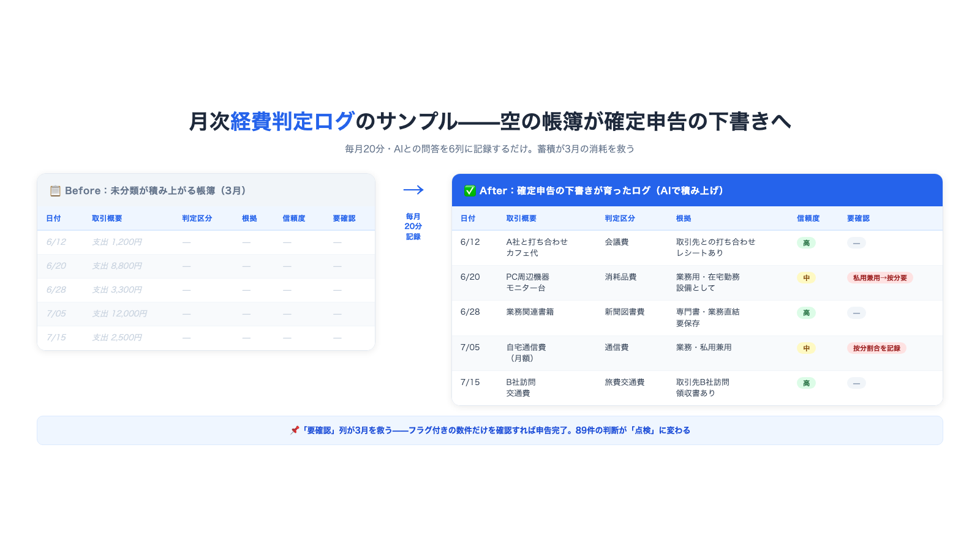980x551 pixels.
Task: Select the 支出 2,500円 cell in the Before table
Action: 117,338
